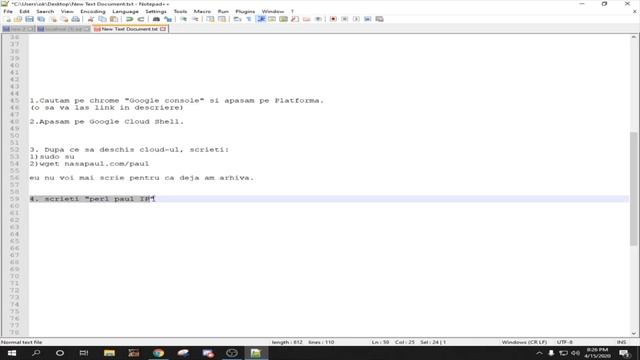Click status bar "Windows (CR LF)" entry
The width and height of the screenshot is (640, 360).
coord(524,342)
